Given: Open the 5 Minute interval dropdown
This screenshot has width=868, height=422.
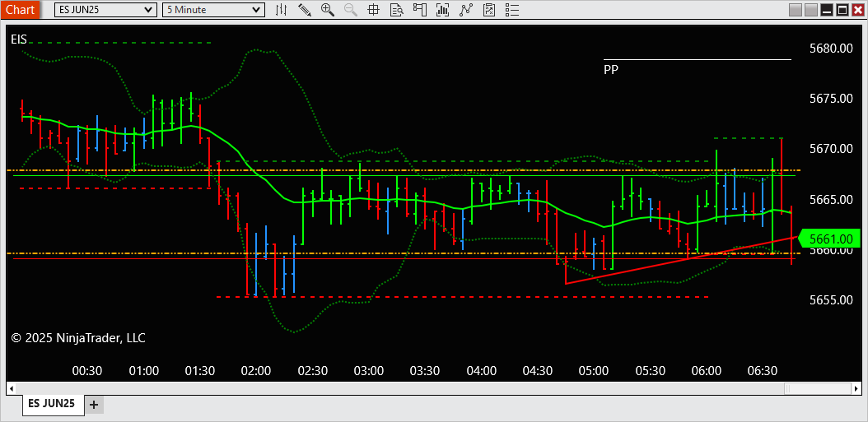Looking at the screenshot, I should pyautogui.click(x=213, y=9).
